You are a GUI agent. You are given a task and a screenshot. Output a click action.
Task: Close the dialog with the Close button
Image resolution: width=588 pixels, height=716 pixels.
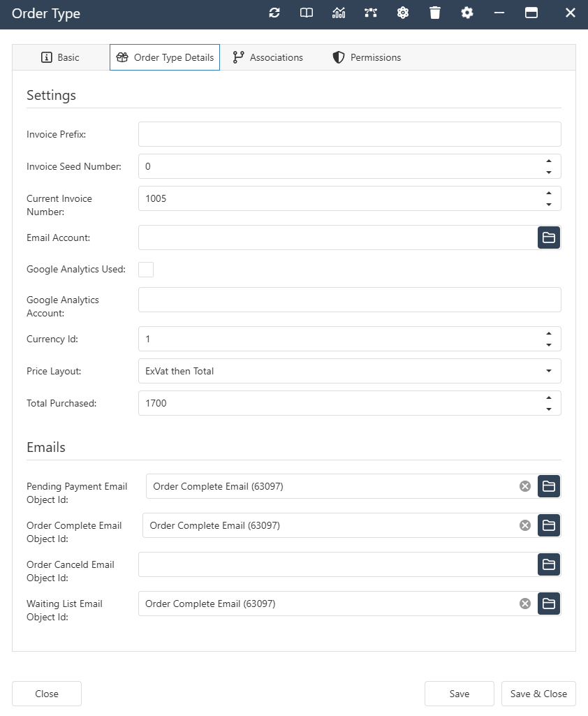(x=46, y=694)
